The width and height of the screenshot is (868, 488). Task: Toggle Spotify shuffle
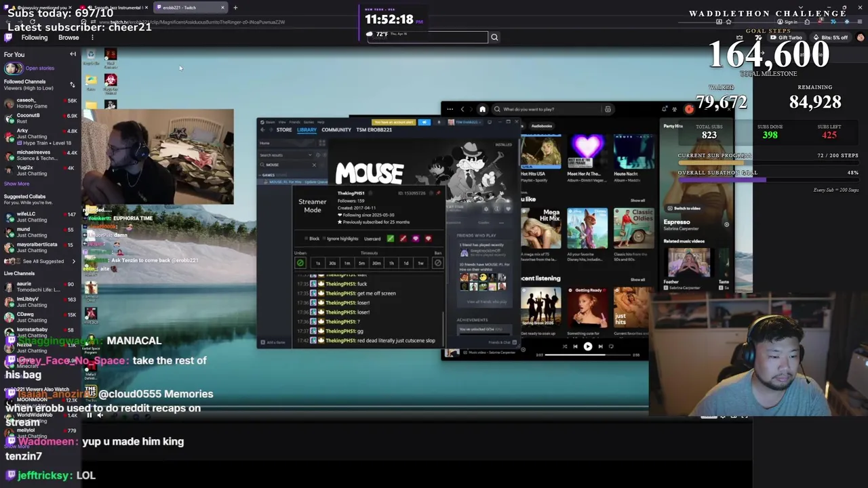point(564,346)
